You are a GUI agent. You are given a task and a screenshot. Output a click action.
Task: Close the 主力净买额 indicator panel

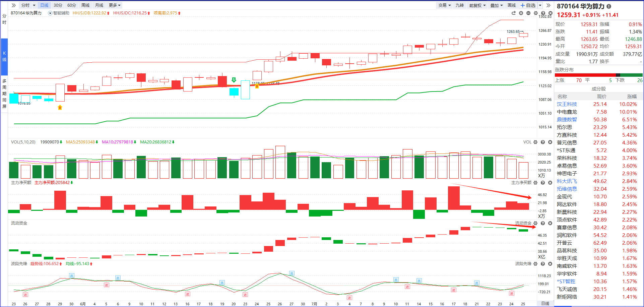550,183
